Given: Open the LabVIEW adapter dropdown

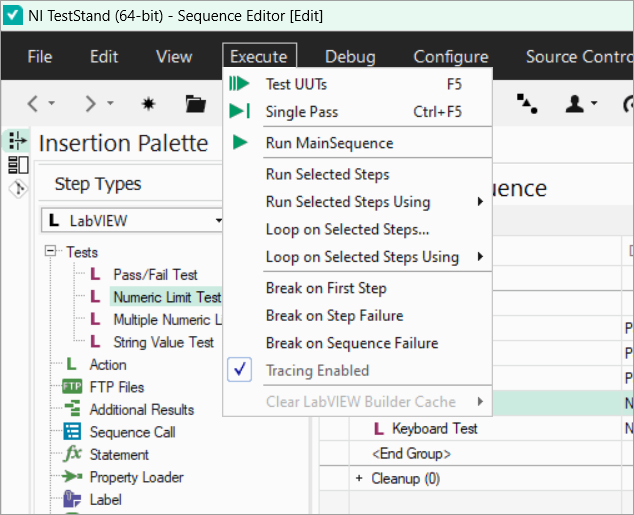Looking at the screenshot, I should (218, 220).
